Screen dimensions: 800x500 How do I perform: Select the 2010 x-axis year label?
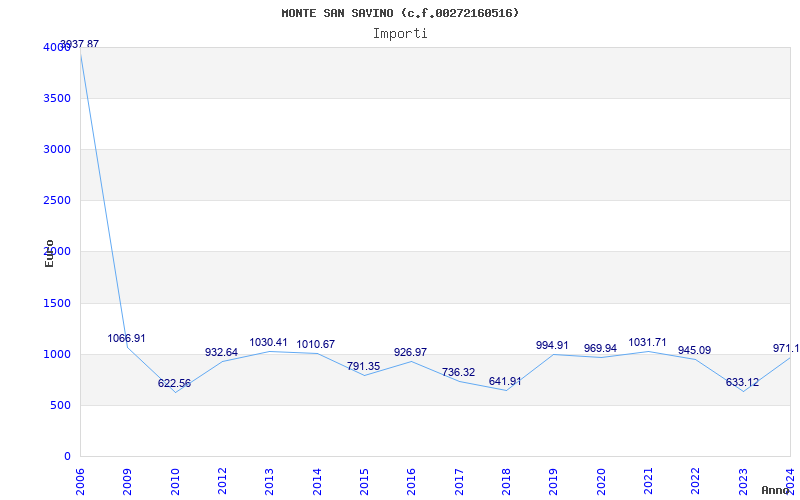175,482
